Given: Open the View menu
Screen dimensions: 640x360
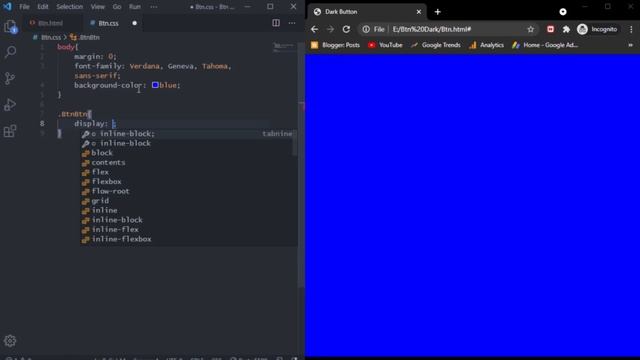Looking at the screenshot, I should pos(98,7).
